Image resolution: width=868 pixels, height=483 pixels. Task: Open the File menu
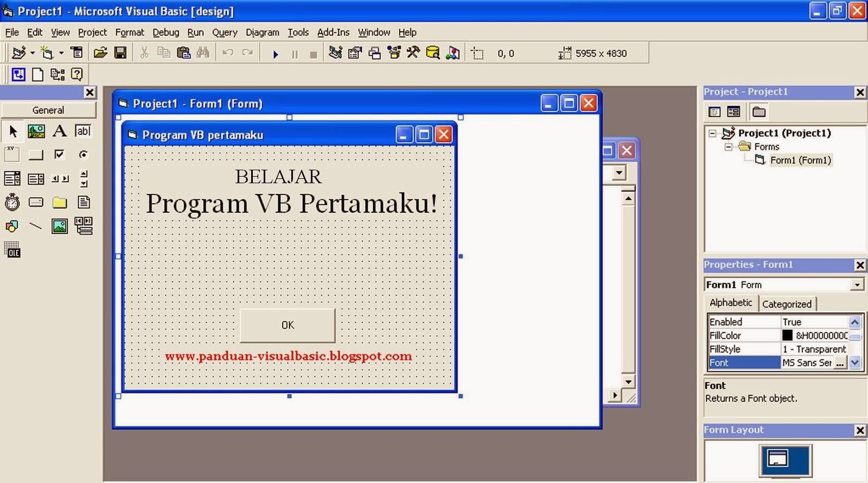pyautogui.click(x=12, y=32)
